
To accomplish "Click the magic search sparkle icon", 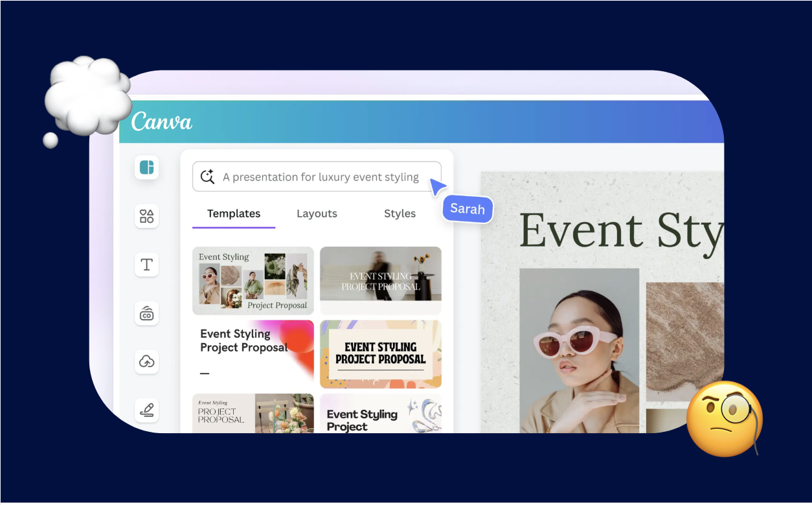I will pyautogui.click(x=207, y=177).
